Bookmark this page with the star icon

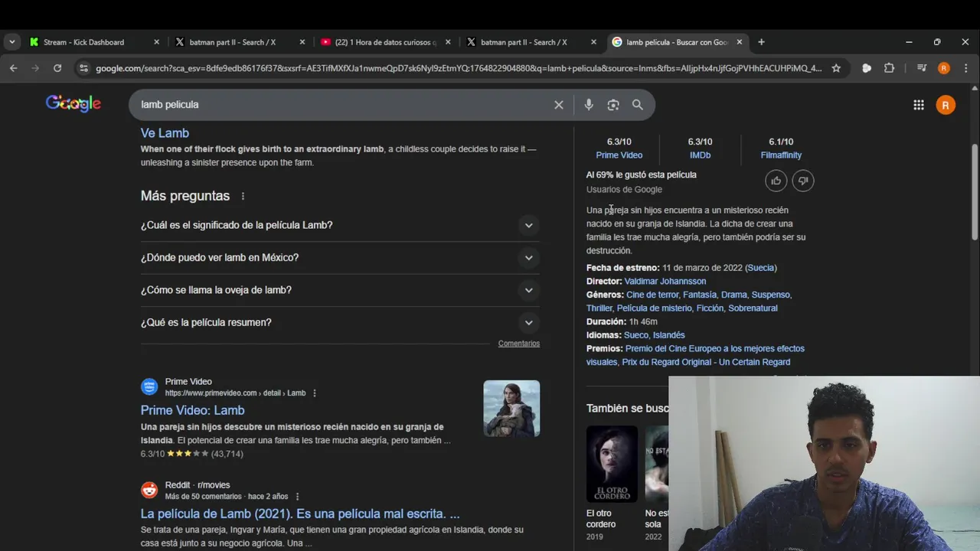point(836,68)
